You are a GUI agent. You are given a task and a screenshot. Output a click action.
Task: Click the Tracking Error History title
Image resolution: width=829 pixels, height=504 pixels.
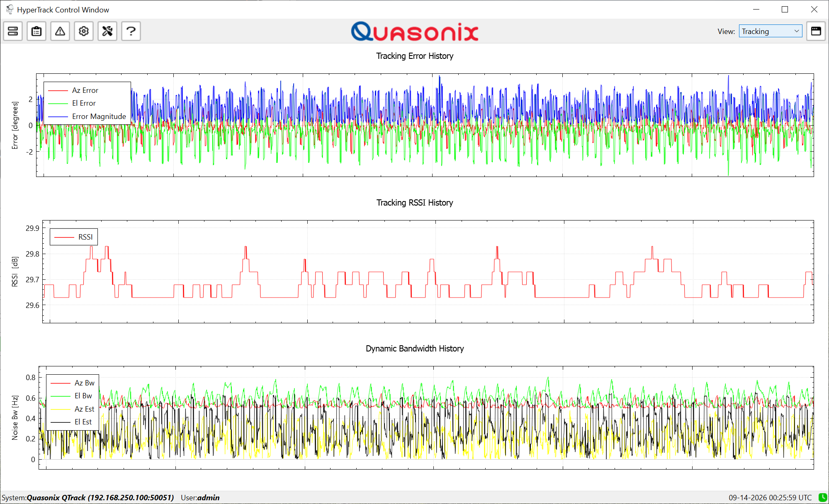[415, 56]
